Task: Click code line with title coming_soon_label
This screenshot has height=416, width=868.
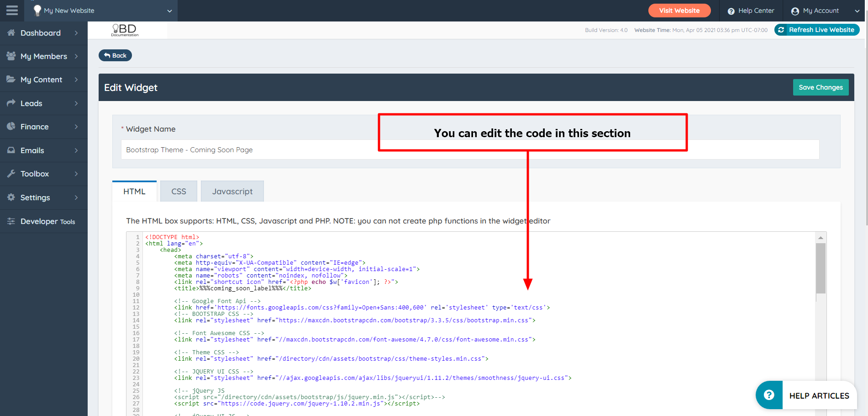Action: point(242,288)
